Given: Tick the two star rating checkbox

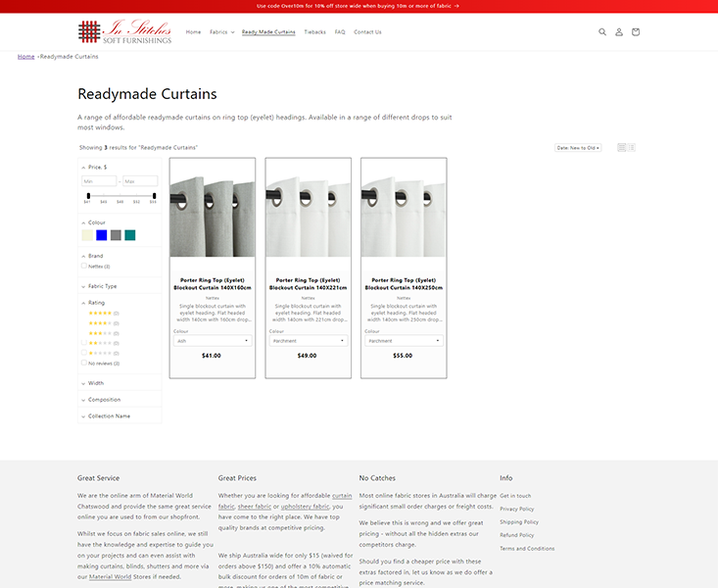Looking at the screenshot, I should click(x=84, y=343).
